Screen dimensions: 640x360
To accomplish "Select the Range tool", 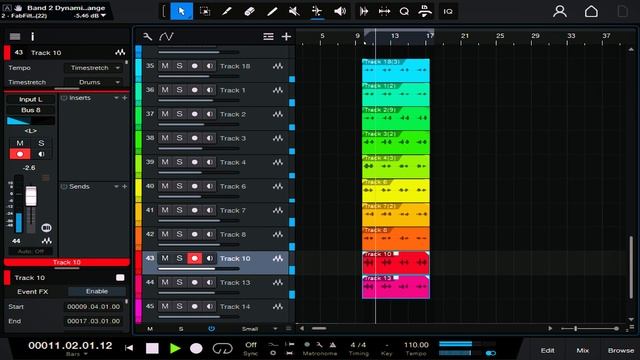I will [205, 11].
